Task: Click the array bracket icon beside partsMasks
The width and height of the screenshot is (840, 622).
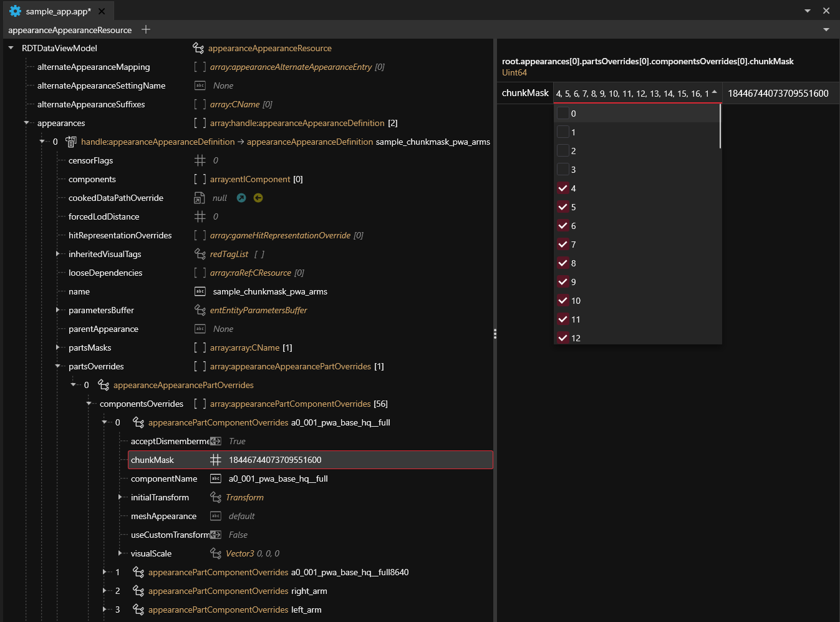Action: coord(200,347)
